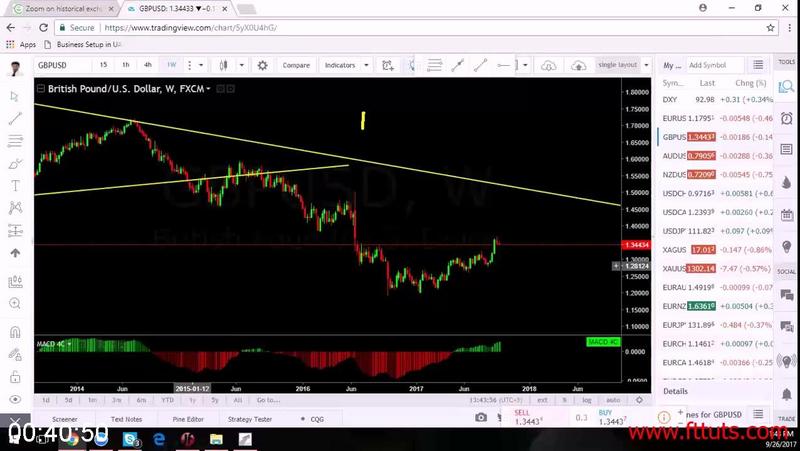
Task: Select the brush drawing tool
Action: click(15, 164)
